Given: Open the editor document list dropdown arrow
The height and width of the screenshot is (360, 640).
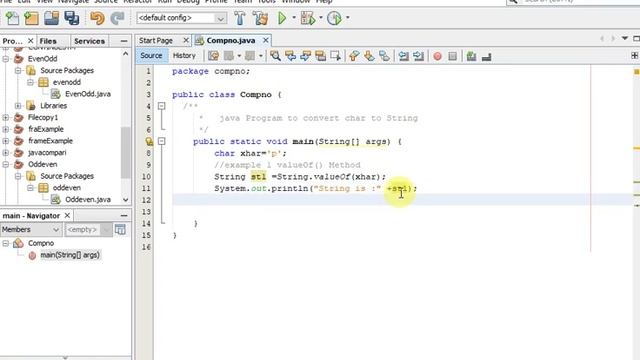Looking at the screenshot, I should click(624, 38).
